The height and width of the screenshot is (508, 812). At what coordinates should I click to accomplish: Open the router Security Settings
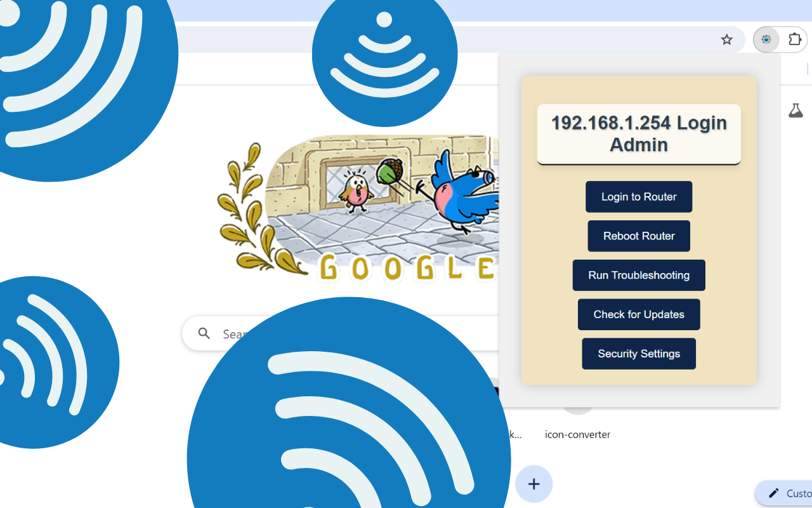639,354
